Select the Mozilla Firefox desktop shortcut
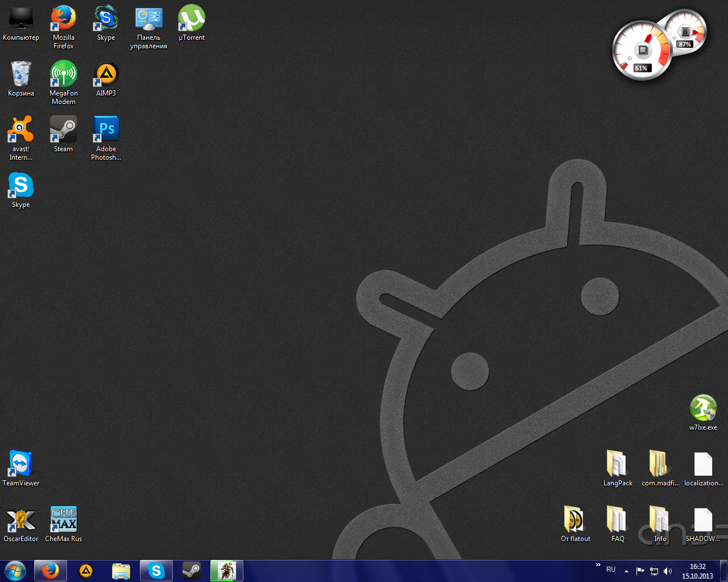This screenshot has height=582, width=728. (x=64, y=27)
